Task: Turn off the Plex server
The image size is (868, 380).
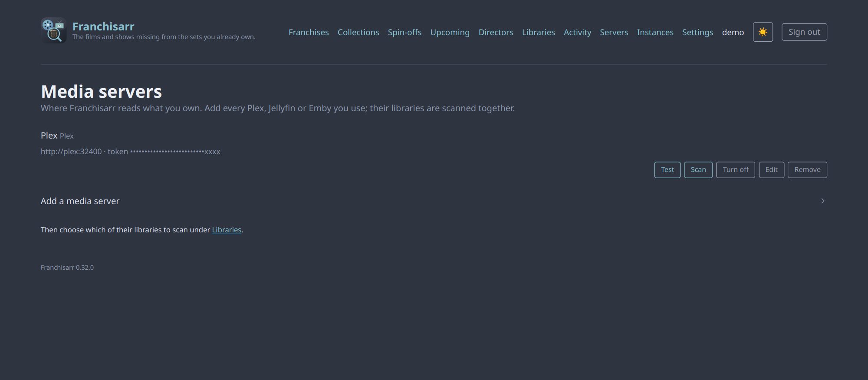Action: [736, 170]
